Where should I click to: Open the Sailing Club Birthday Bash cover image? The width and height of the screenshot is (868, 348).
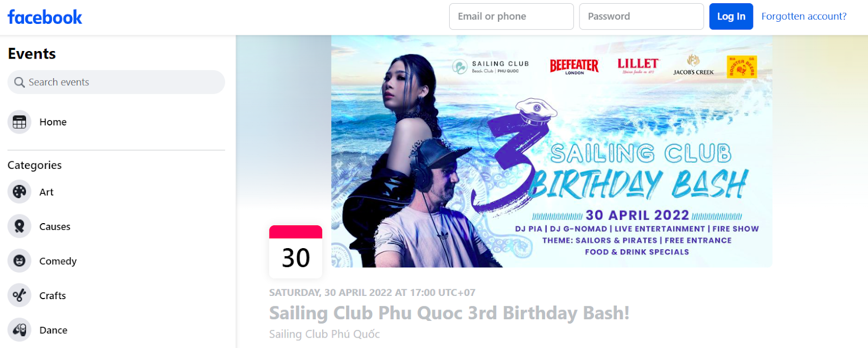[552, 151]
